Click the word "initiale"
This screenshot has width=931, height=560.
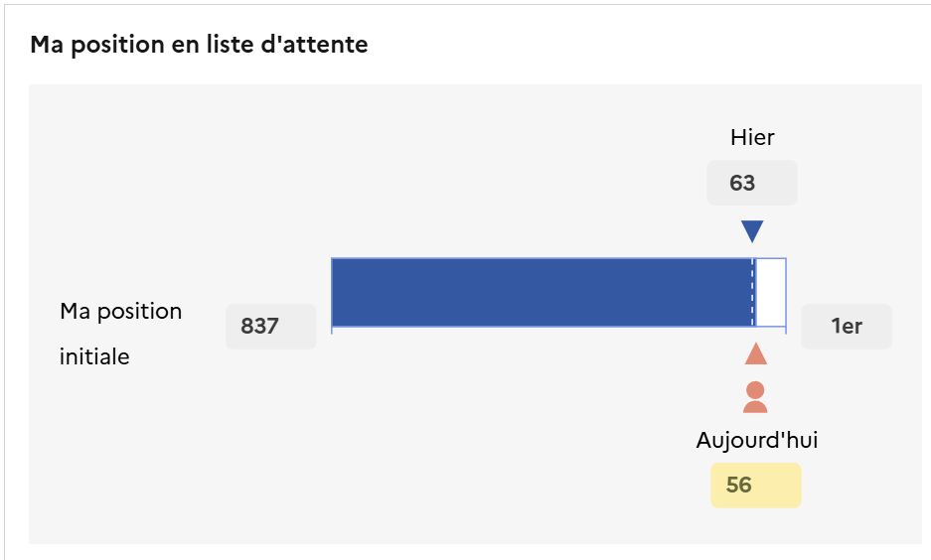click(x=94, y=356)
